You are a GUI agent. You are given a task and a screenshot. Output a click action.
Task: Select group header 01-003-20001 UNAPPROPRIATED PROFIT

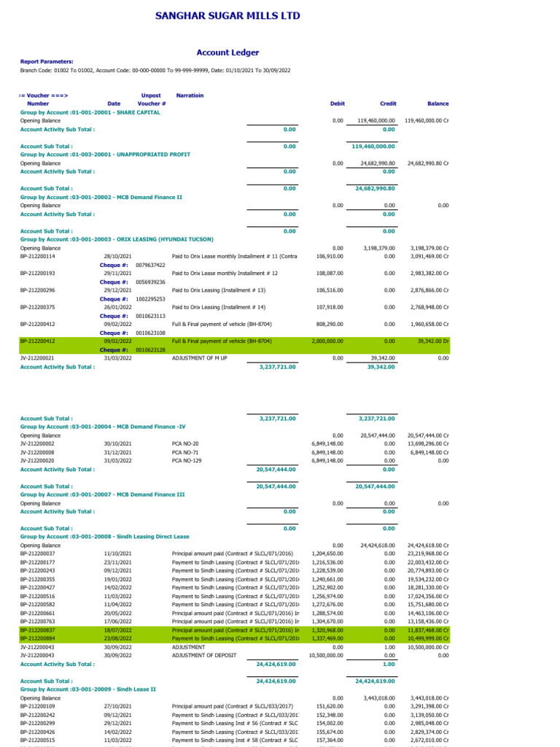[x=105, y=155]
